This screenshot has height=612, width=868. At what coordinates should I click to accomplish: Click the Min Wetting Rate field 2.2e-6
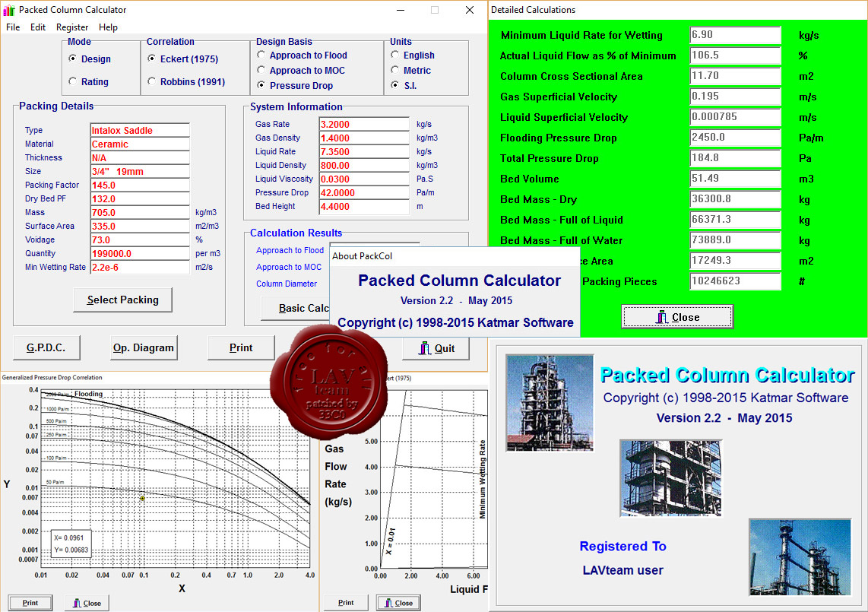click(x=140, y=267)
